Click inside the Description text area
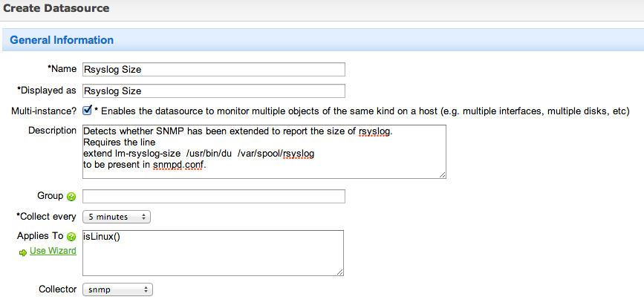Screen dimensions: 644x308 pos(264,151)
